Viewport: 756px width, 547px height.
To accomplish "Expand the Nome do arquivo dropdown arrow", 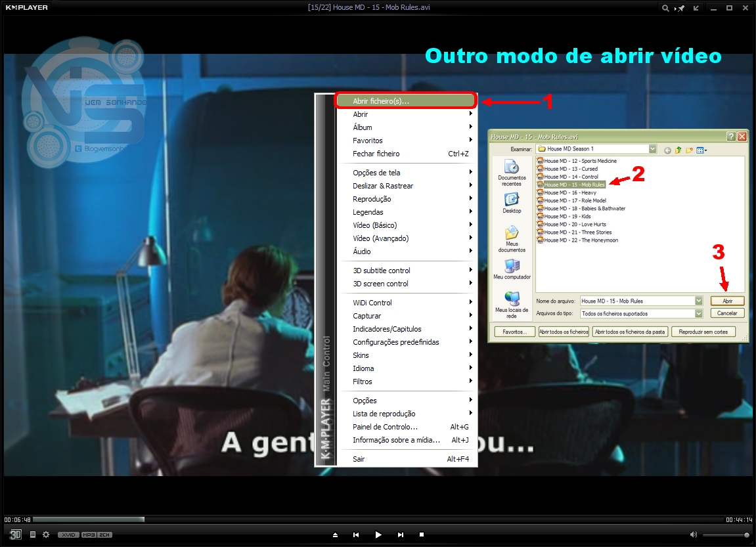I will (x=699, y=301).
